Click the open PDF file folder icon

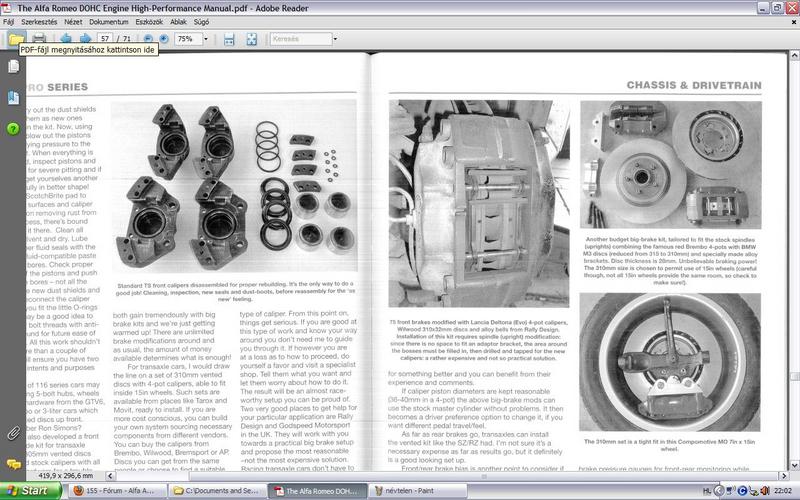(x=16, y=38)
